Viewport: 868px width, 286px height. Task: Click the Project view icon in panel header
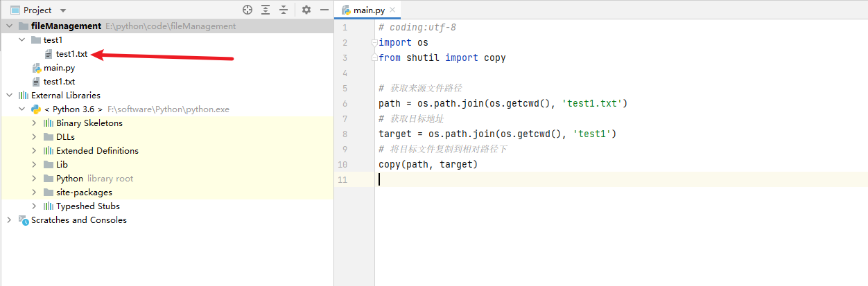[15, 10]
